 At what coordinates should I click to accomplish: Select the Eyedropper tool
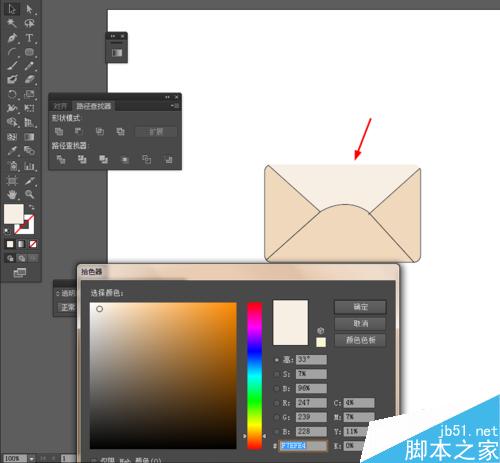(12, 151)
